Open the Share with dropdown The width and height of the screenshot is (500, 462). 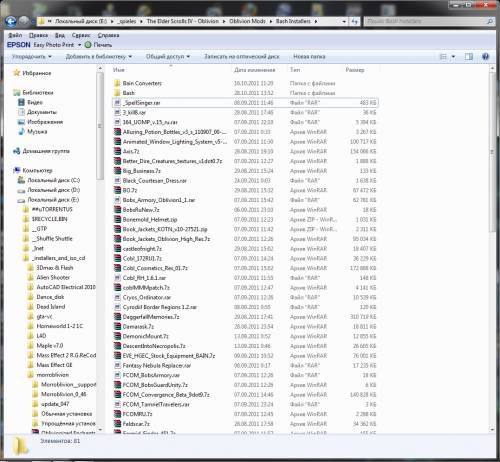click(168, 56)
